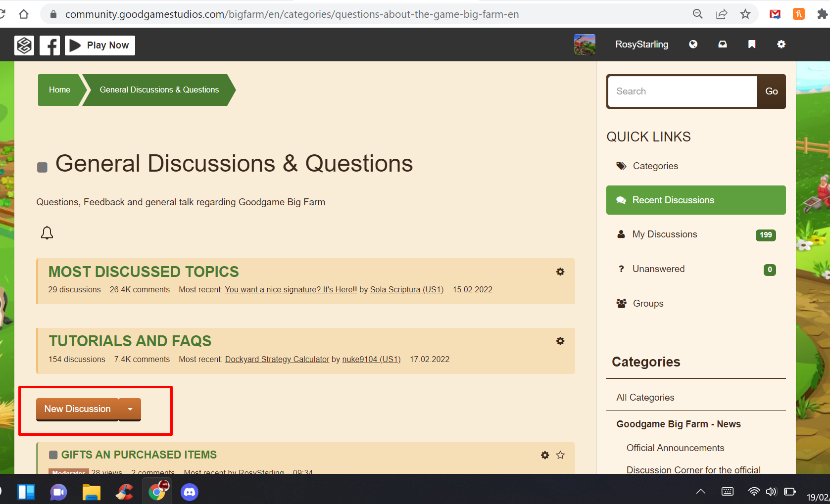
Task: Switch to Chrome in the taskbar
Action: click(x=157, y=492)
